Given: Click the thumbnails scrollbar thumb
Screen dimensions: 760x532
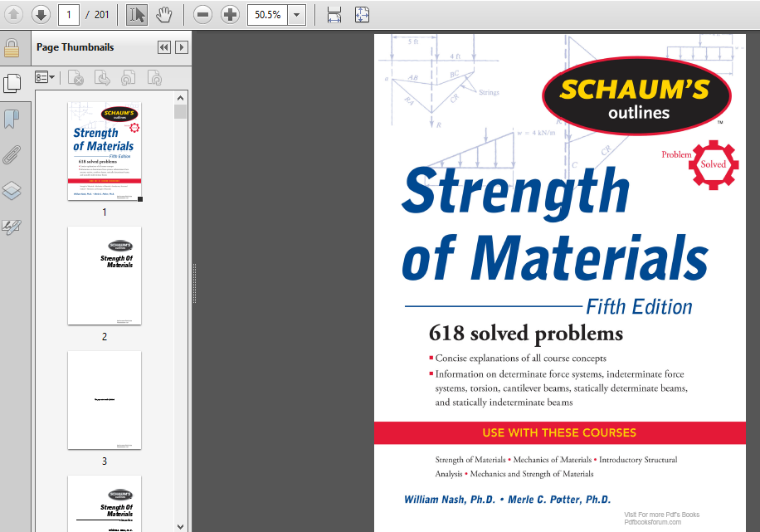Looking at the screenshot, I should click(180, 111).
